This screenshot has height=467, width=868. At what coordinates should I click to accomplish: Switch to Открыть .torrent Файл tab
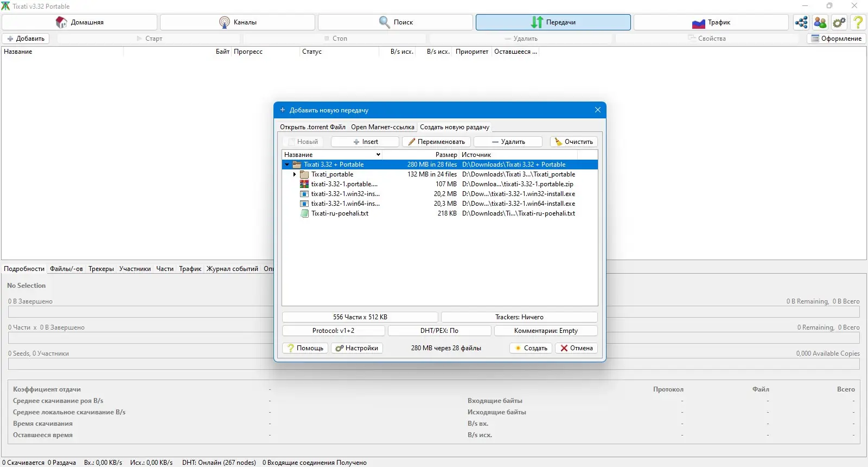[x=312, y=127]
